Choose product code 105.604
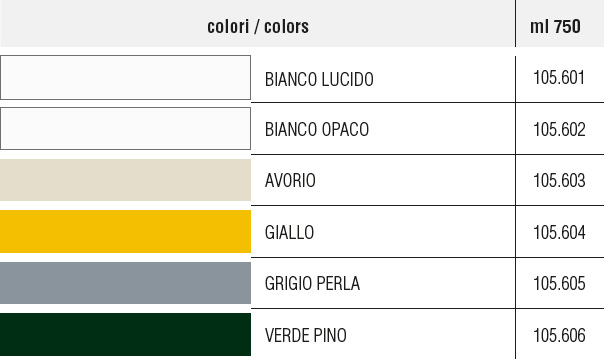This screenshot has height=361, width=604. point(559,233)
